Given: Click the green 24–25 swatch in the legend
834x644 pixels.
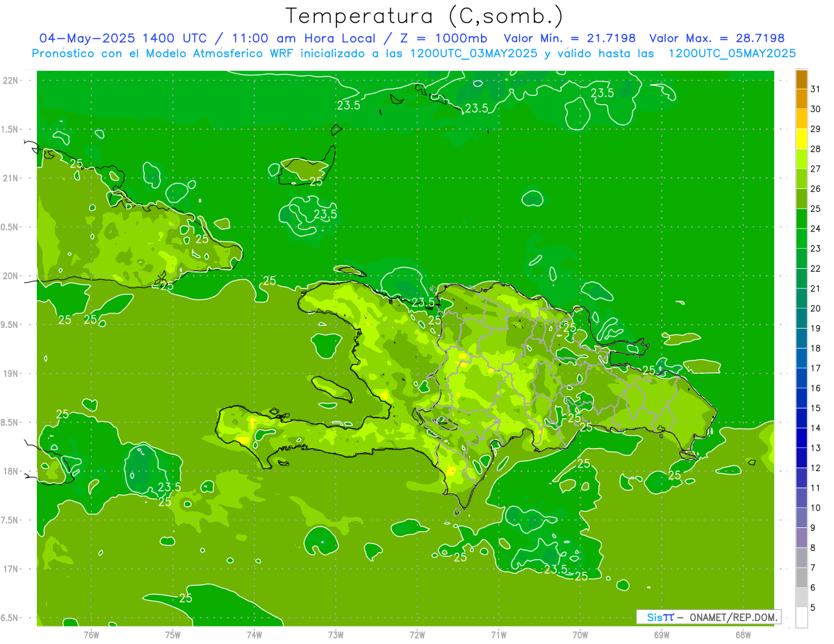Looking at the screenshot, I should (801, 219).
